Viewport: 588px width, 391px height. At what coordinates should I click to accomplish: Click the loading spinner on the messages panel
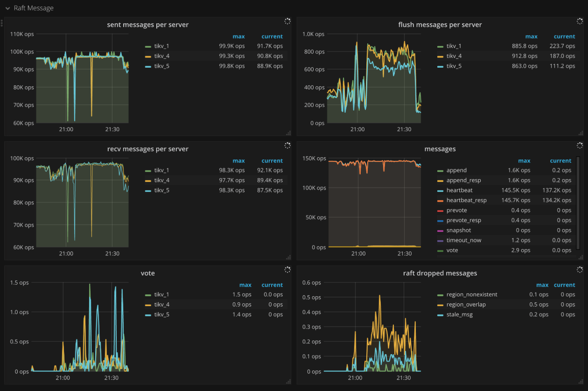point(579,145)
